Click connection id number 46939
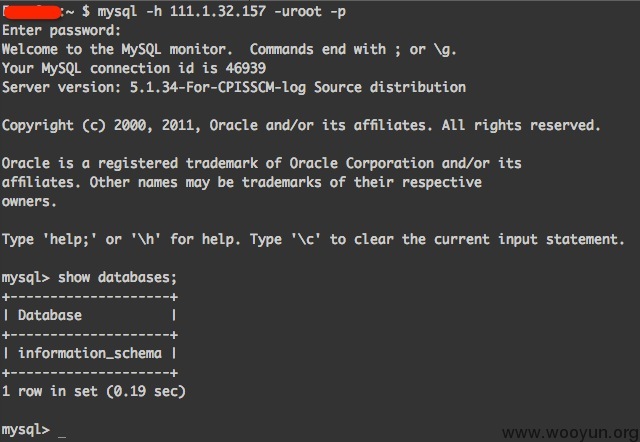 pos(246,68)
